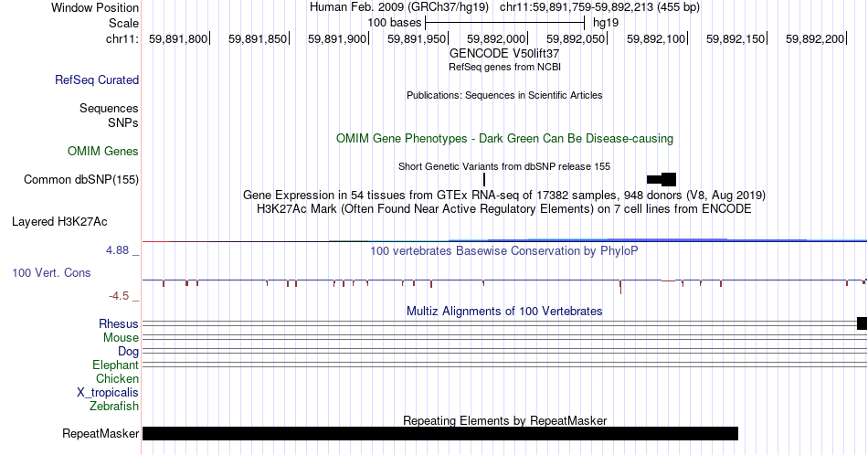Click the black RepeatMasker element bar
Viewport: 868px width, 455px height.
[440, 433]
